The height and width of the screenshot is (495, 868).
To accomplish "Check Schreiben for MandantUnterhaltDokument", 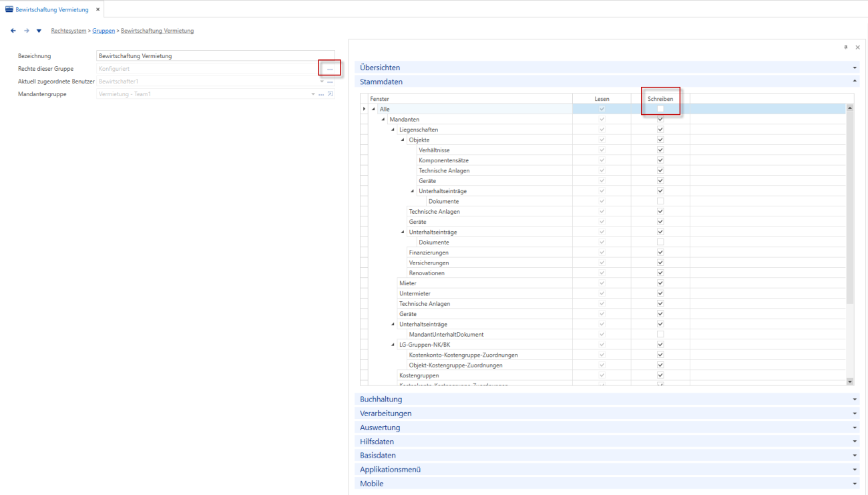I will click(660, 334).
